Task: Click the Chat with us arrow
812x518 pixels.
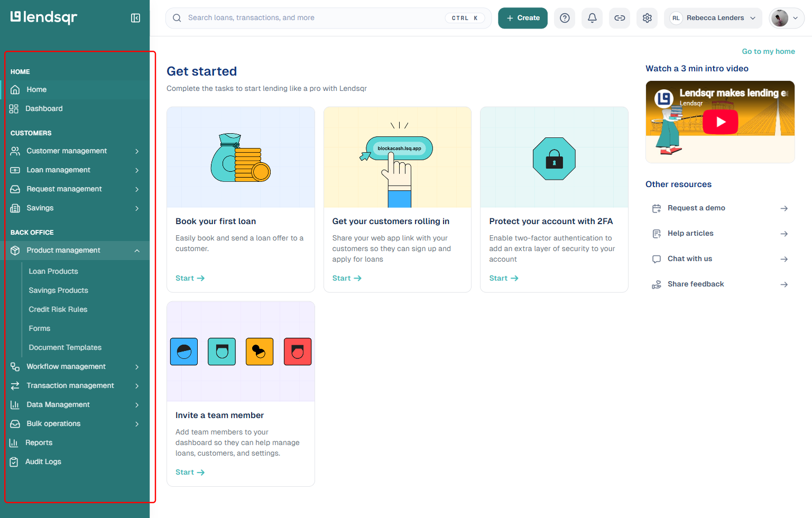Action: (x=784, y=259)
